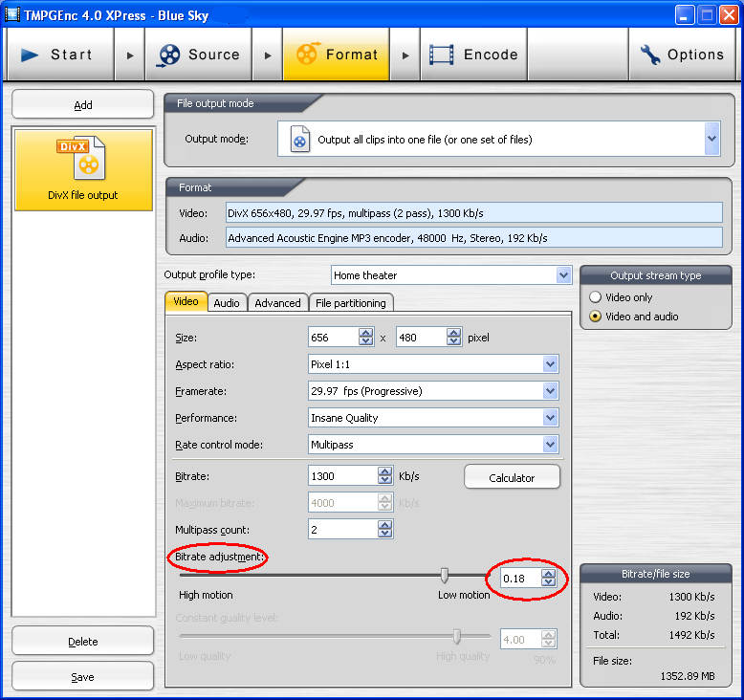Click the File size value 1352.89 MB
Viewport: 744px width, 700px height.
(687, 676)
